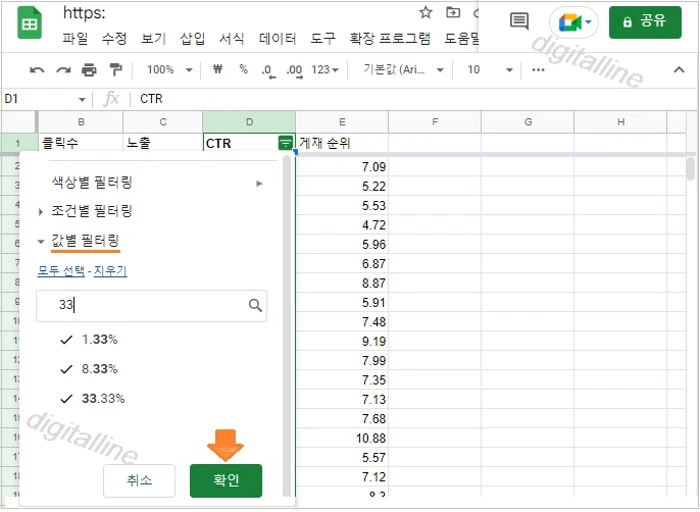Decrease decimal places
The image size is (700, 512).
tap(268, 71)
